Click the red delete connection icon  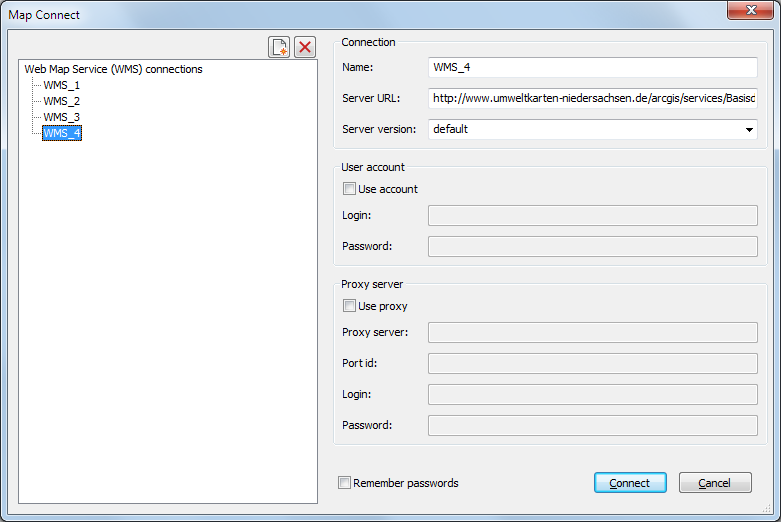click(x=305, y=47)
